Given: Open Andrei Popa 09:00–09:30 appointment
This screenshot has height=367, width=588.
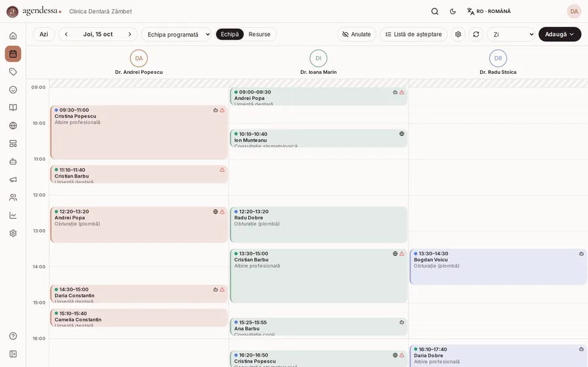Looking at the screenshot, I should [x=319, y=97].
